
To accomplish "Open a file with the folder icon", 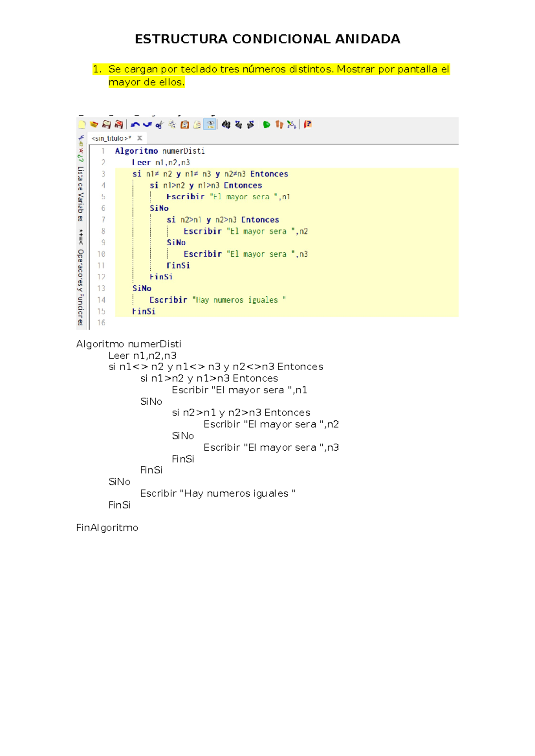I will [x=94, y=124].
